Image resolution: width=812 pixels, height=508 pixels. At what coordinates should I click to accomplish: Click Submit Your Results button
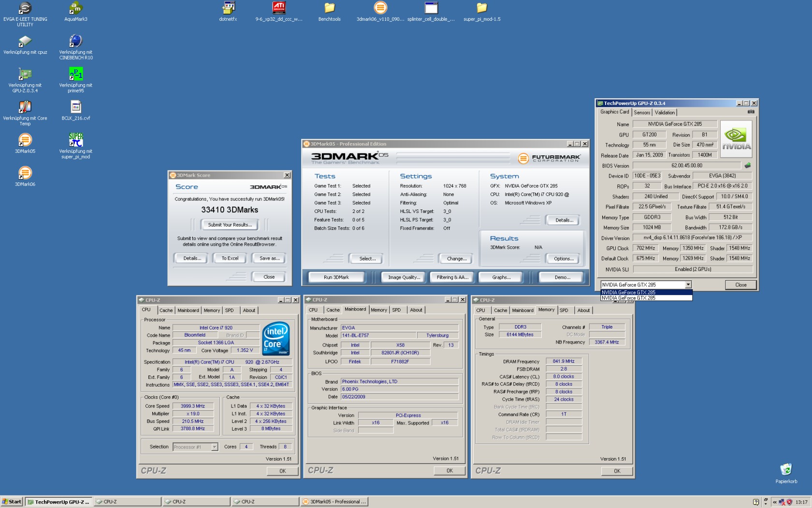coord(230,225)
